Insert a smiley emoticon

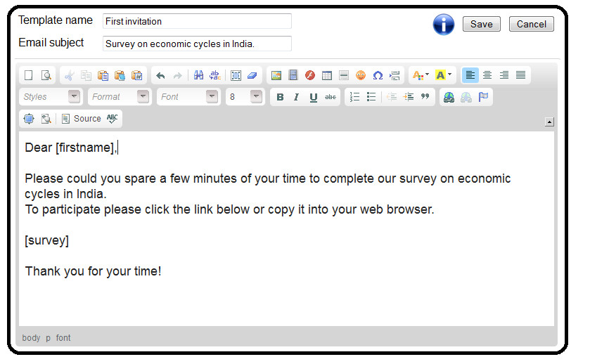[361, 75]
